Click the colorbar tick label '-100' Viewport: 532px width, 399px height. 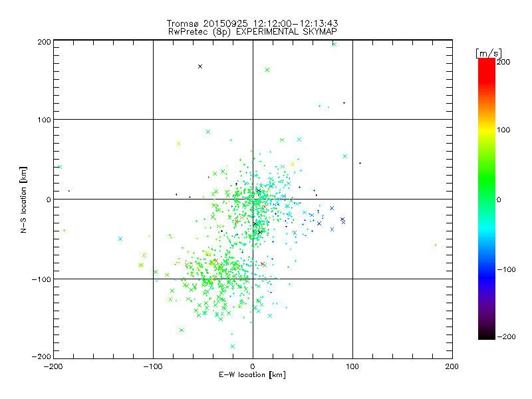[x=506, y=269]
